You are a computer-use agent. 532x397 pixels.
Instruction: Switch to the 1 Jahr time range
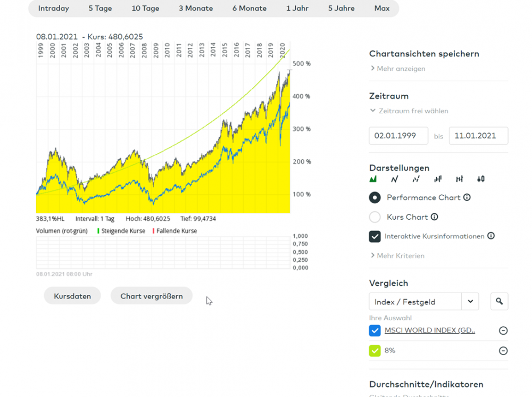click(x=297, y=8)
